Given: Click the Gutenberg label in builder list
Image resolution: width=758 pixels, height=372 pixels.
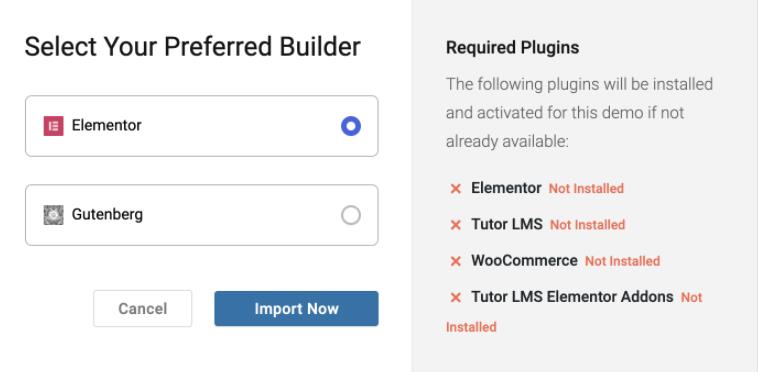Looking at the screenshot, I should click(x=107, y=215).
